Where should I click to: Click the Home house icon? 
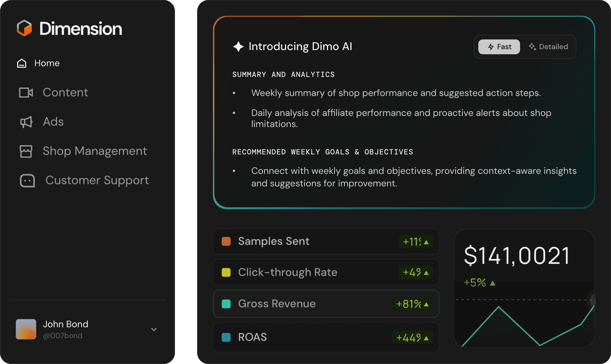pyautogui.click(x=22, y=63)
